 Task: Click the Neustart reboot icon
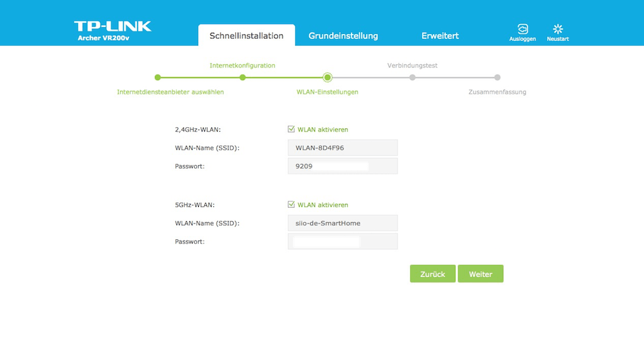[557, 30]
